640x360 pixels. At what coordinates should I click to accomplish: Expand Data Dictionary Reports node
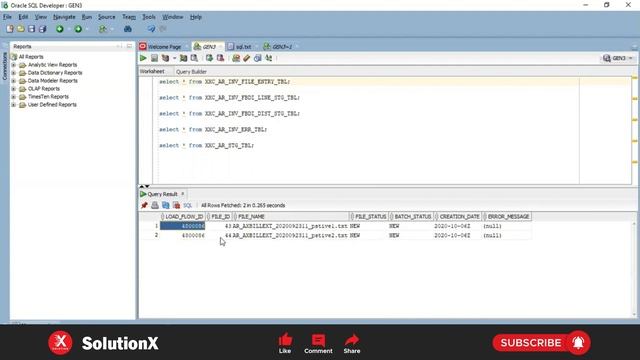(x=14, y=73)
